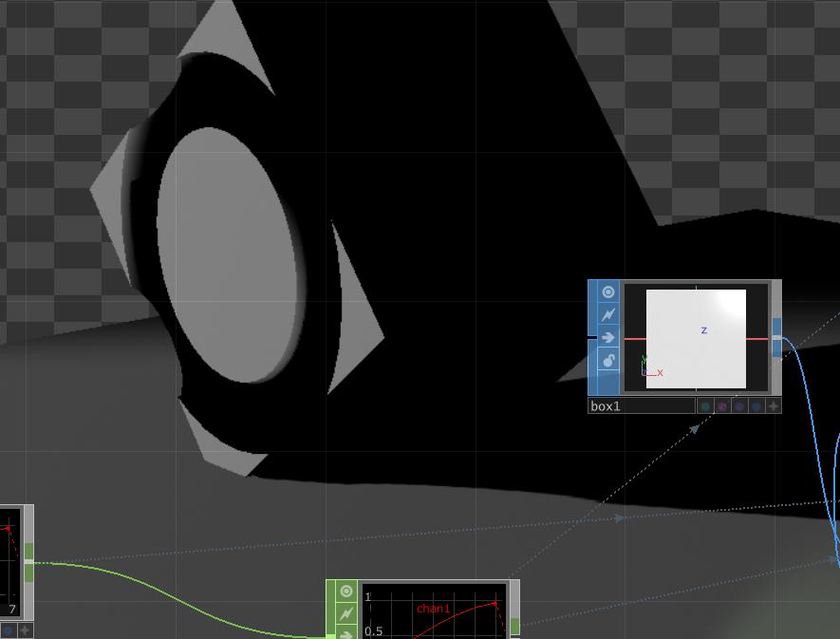840x639 pixels.
Task: Click the 0.5 axis value in the chan1 viewer
Action: click(373, 631)
